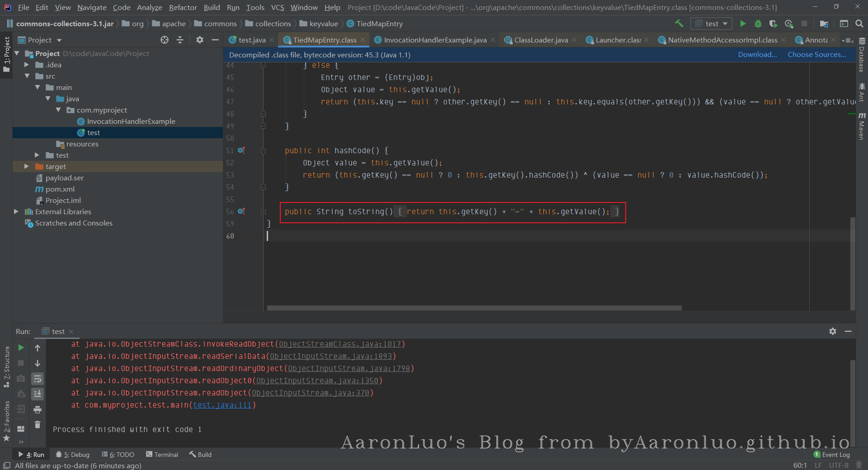Viewport: 868px width, 470px height.
Task: Toggle the Maven tool window
Action: pyautogui.click(x=862, y=127)
